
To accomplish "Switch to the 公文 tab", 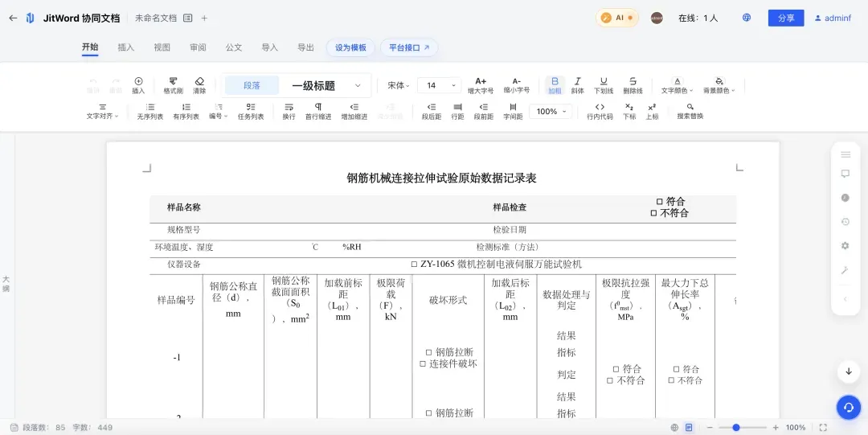I will pos(234,47).
